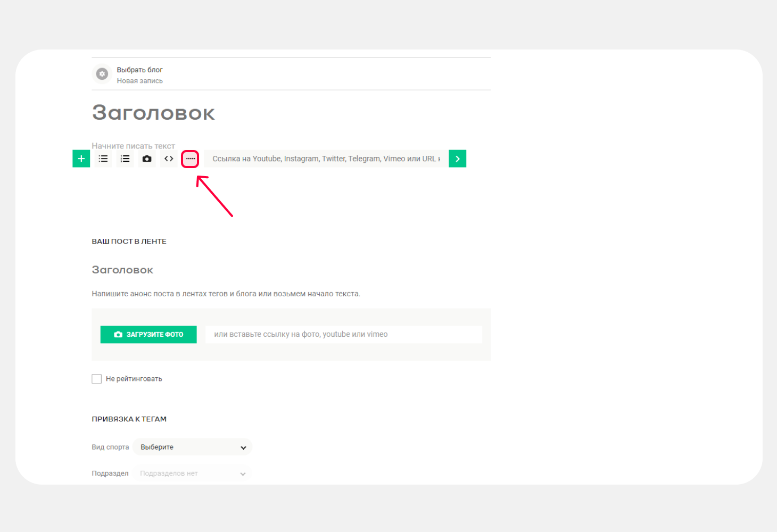Image resolution: width=777 pixels, height=532 pixels.
Task: Toggle the Не рейтинговать checkbox
Action: [96, 379]
